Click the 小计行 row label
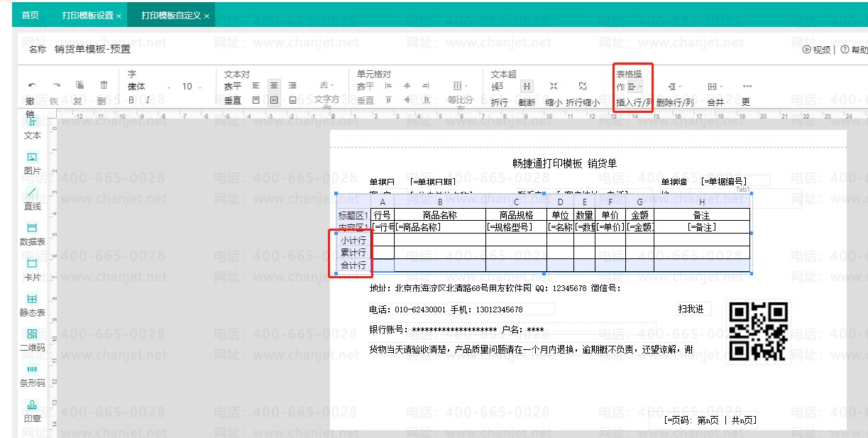The width and height of the screenshot is (868, 438). click(x=353, y=240)
